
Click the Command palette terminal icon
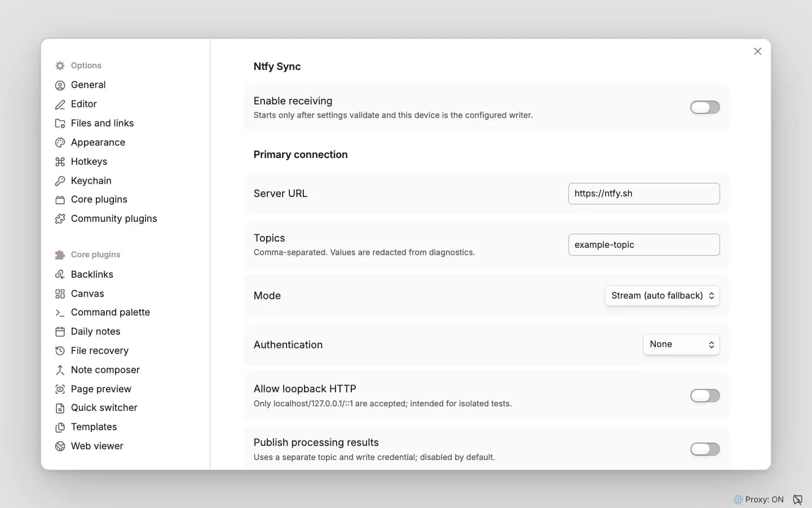60,313
